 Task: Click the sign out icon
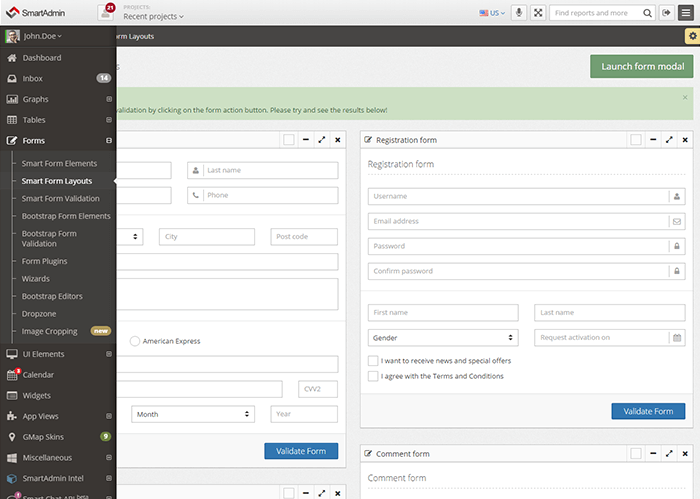click(667, 13)
